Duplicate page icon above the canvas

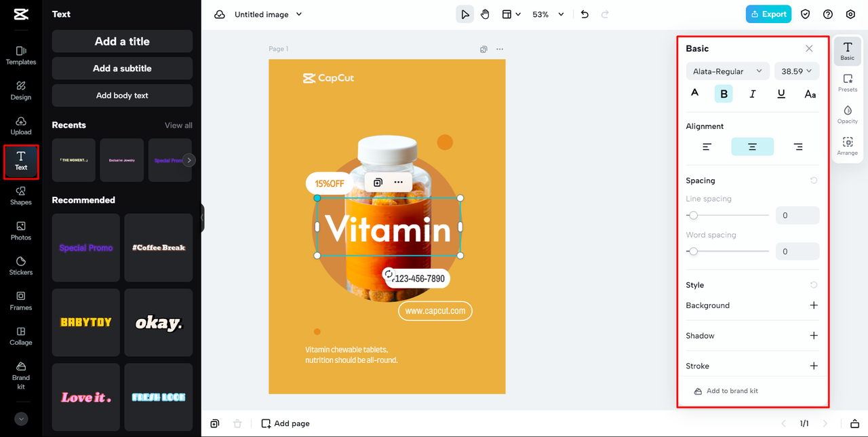(x=484, y=49)
